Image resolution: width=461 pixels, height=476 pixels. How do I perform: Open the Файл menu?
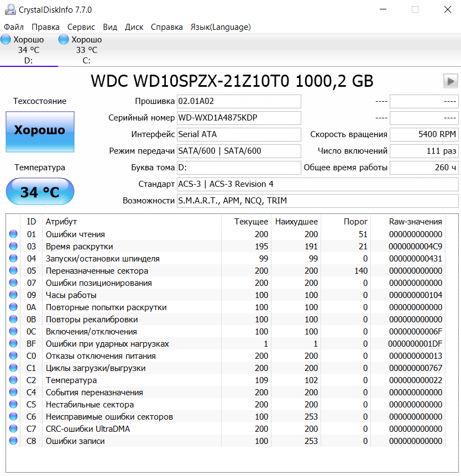pyautogui.click(x=14, y=27)
